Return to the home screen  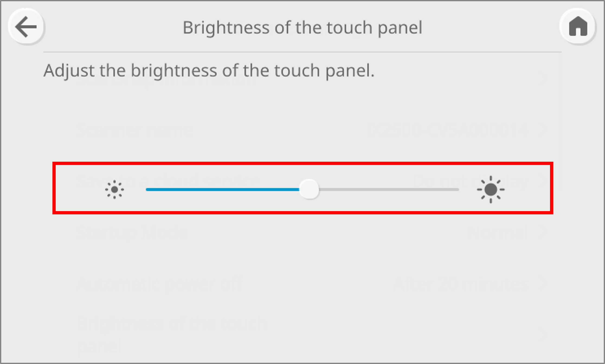(578, 27)
